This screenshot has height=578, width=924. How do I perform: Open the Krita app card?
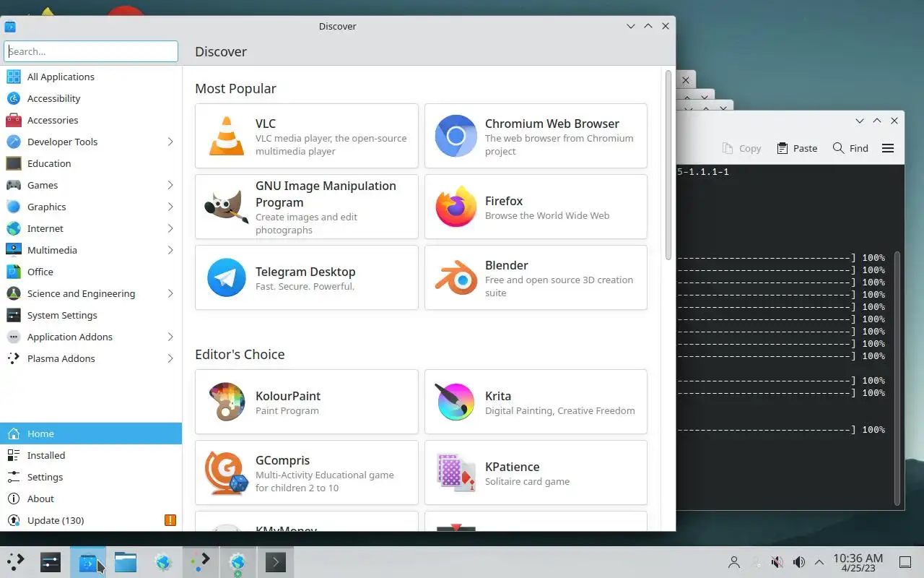(x=536, y=402)
